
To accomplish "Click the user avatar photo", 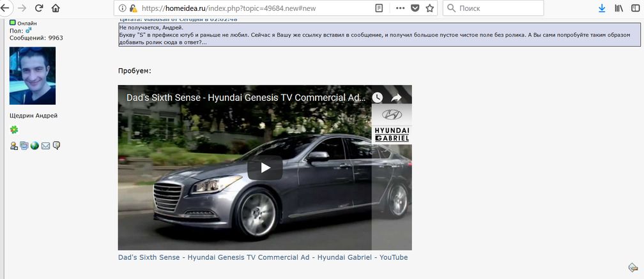I will point(33,75).
